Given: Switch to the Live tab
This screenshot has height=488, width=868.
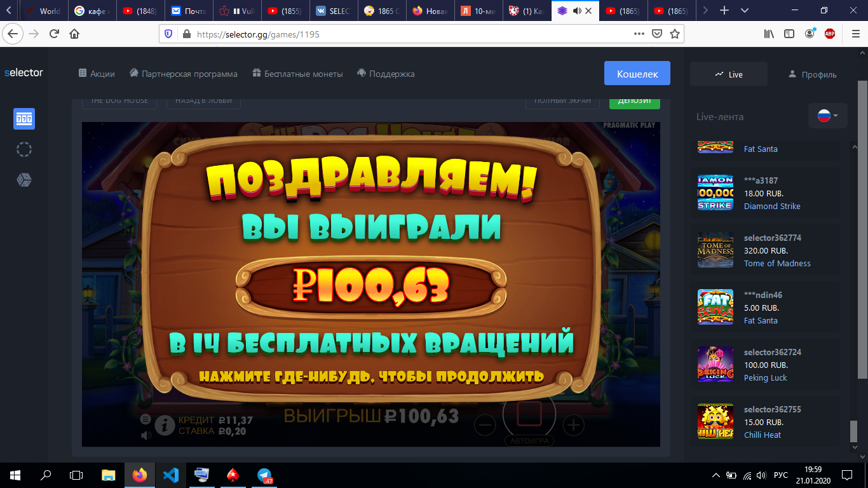Looking at the screenshot, I should tap(728, 73).
